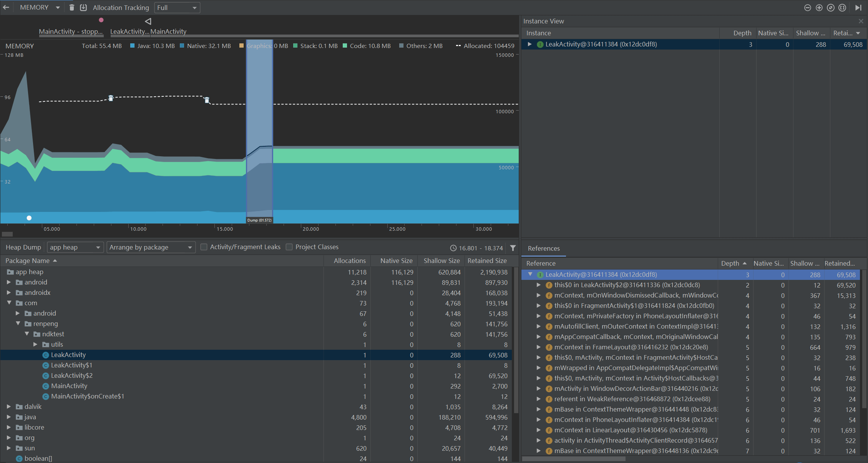Zoom in the timeline with the plus icon
The width and height of the screenshot is (868, 463).
(x=819, y=8)
